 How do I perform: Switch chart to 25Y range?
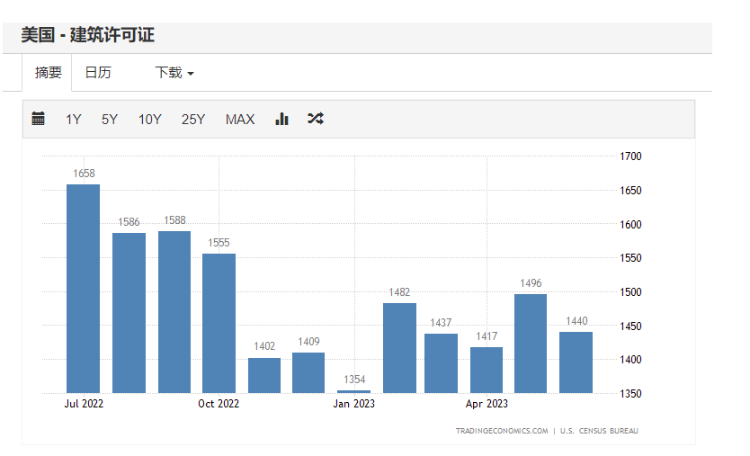193,119
